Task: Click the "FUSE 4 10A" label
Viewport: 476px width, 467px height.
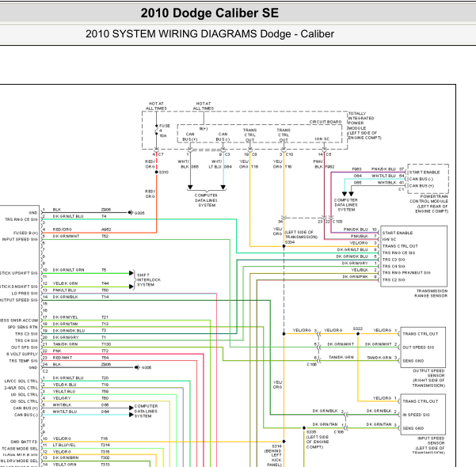Action: 165,131
